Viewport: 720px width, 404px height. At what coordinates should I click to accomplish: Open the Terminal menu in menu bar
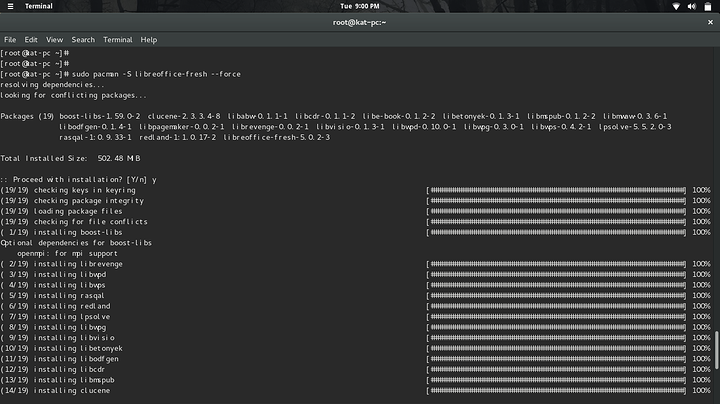(117, 39)
